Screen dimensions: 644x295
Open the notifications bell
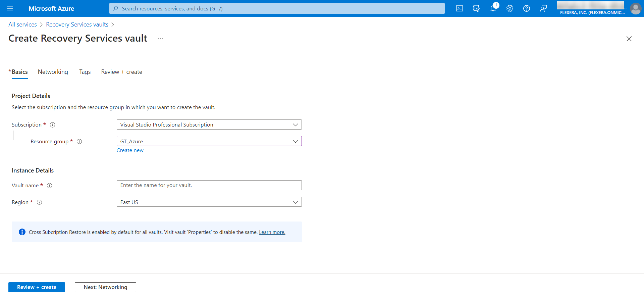click(493, 8)
